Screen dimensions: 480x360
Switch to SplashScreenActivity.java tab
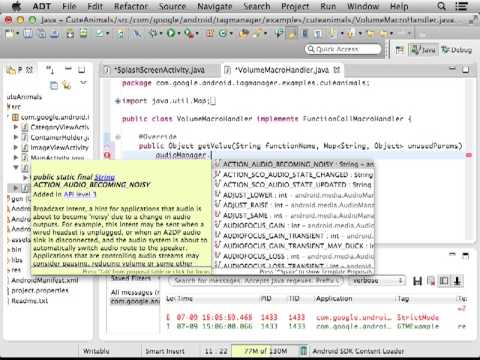pyautogui.click(x=160, y=70)
